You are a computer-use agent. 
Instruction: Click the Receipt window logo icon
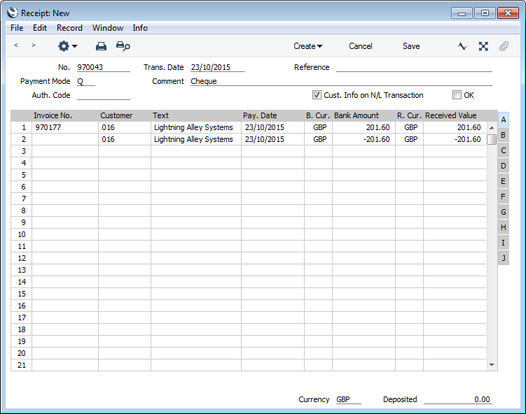tap(12, 13)
